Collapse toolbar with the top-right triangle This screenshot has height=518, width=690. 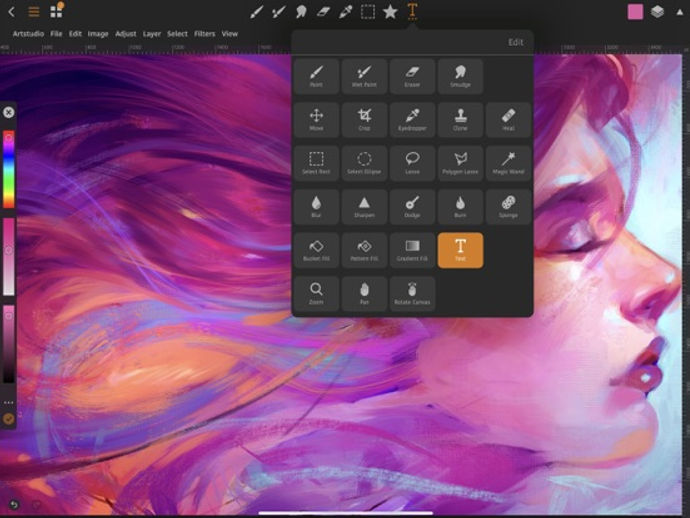pyautogui.click(x=680, y=12)
